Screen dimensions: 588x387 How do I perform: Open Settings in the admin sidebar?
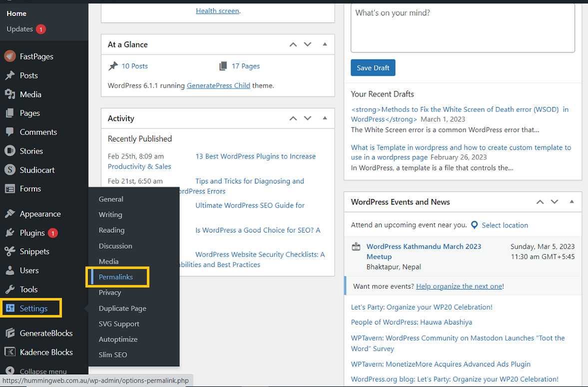[33, 308]
